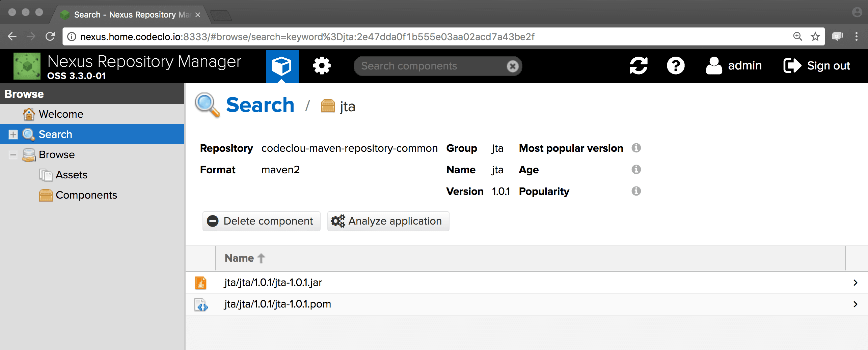Open the Browse cube icon in header

(x=282, y=66)
